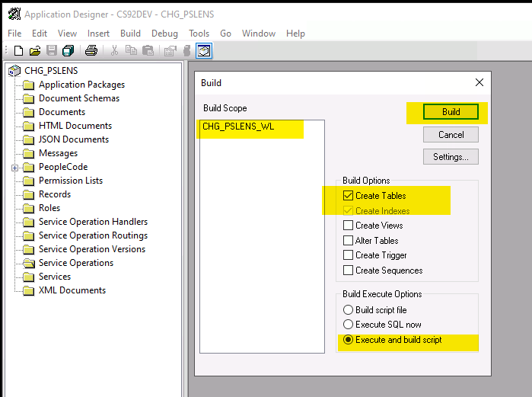This screenshot has height=397, width=532.
Task: Open the Help menu
Action: [295, 34]
